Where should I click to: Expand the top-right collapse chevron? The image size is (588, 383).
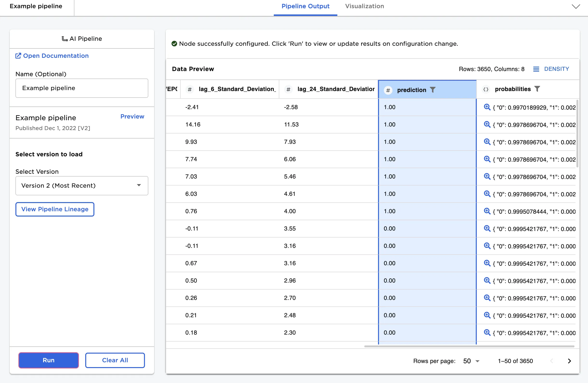point(576,7)
